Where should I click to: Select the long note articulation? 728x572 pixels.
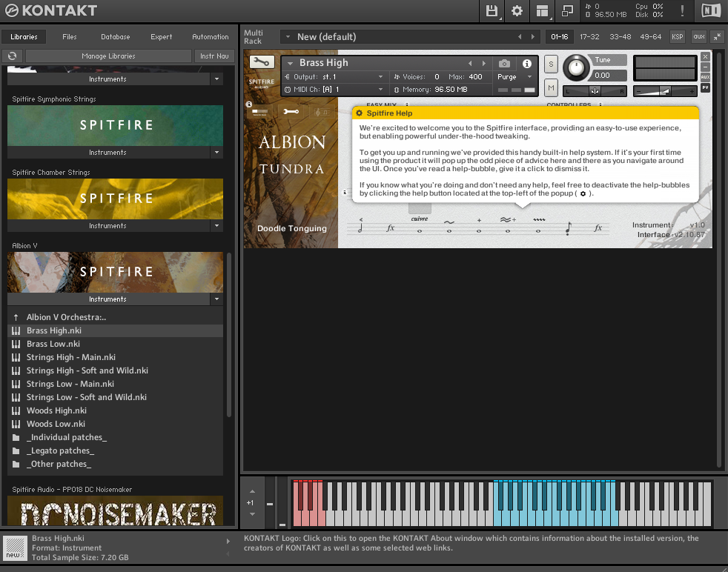[x=361, y=226]
